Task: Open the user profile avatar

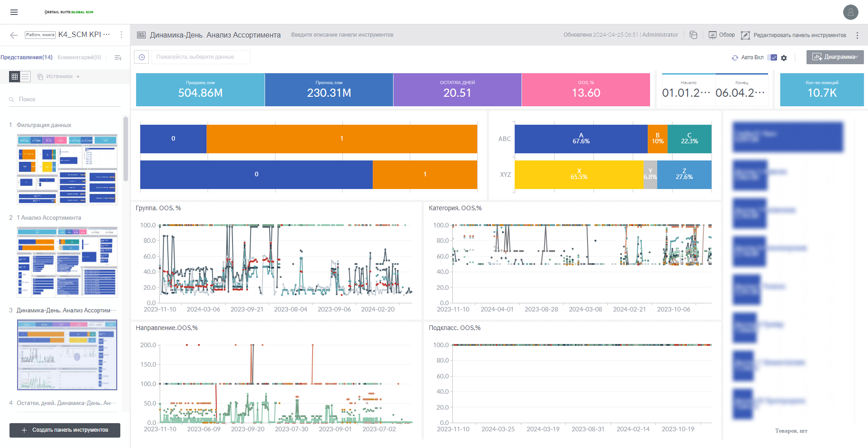Action: pos(850,12)
